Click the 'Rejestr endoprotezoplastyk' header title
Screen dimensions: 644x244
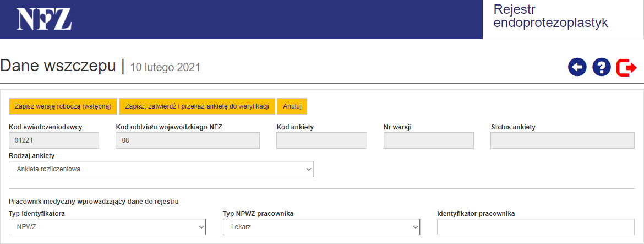550,17
